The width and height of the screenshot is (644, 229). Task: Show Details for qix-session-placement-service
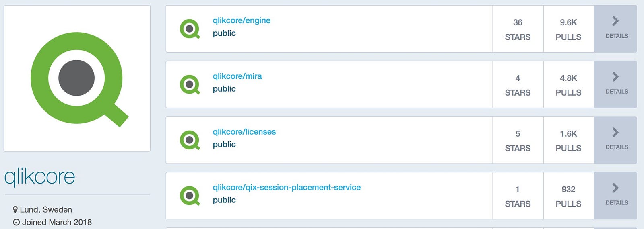(x=615, y=188)
